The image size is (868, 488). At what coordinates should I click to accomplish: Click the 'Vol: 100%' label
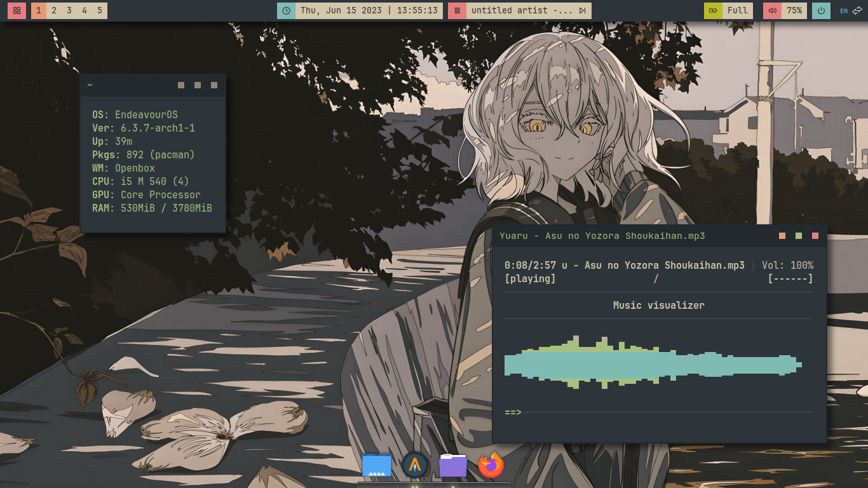tap(787, 266)
